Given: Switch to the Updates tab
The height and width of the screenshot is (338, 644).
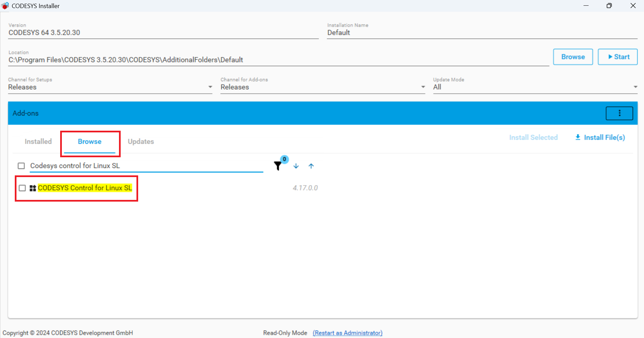Looking at the screenshot, I should pos(141,141).
